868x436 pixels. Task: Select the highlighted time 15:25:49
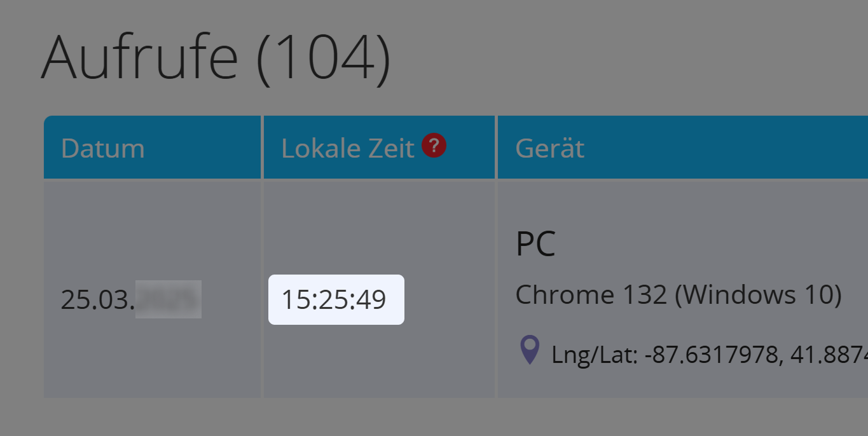point(336,299)
